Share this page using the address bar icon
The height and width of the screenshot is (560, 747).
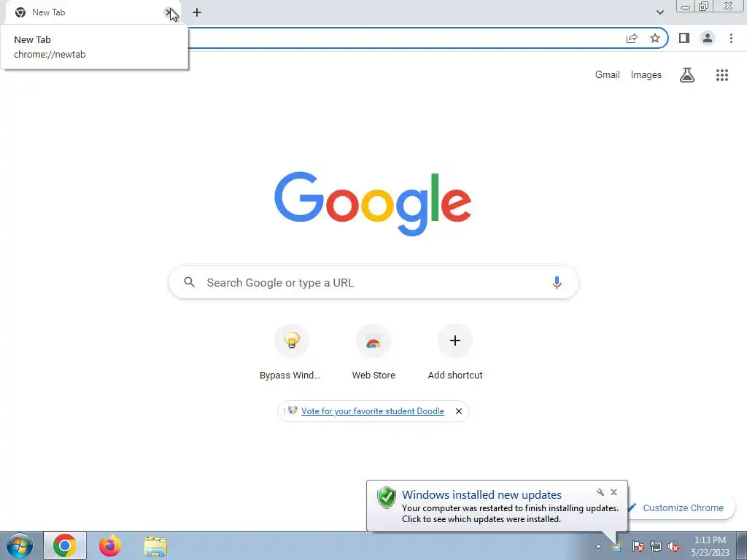pos(632,38)
